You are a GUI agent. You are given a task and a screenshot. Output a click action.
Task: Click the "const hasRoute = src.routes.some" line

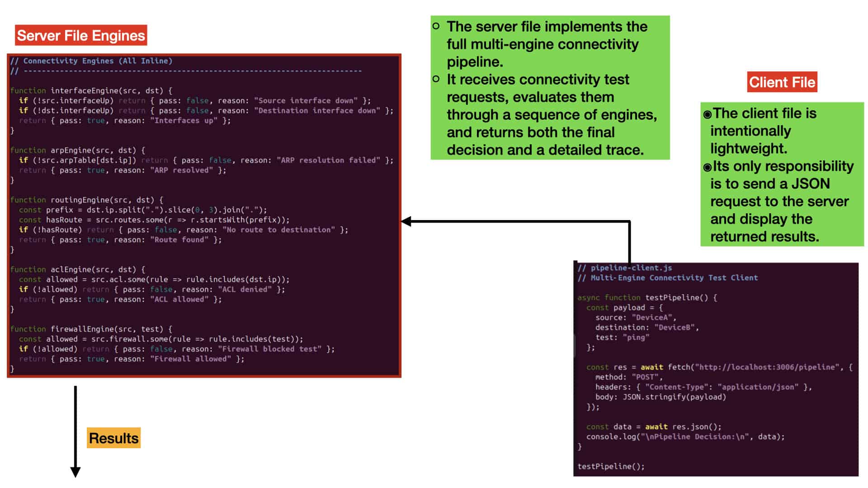(x=154, y=220)
